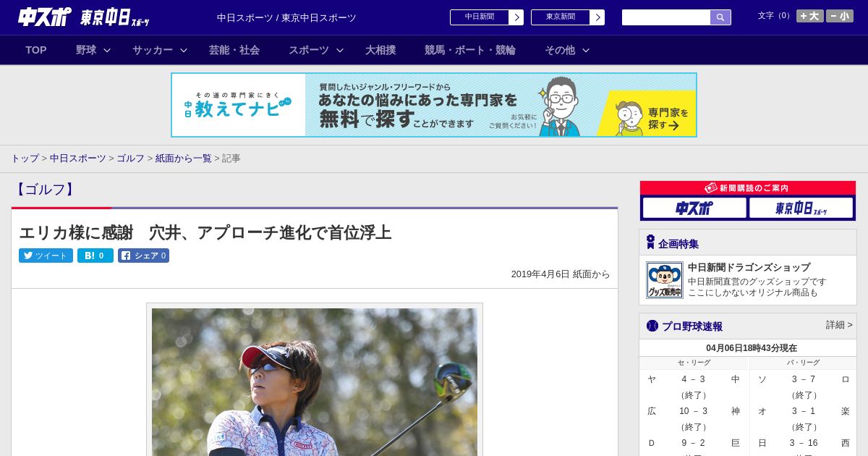The image size is (868, 456).
Task: Expand the その他 dropdown chevron
Action: point(586,50)
